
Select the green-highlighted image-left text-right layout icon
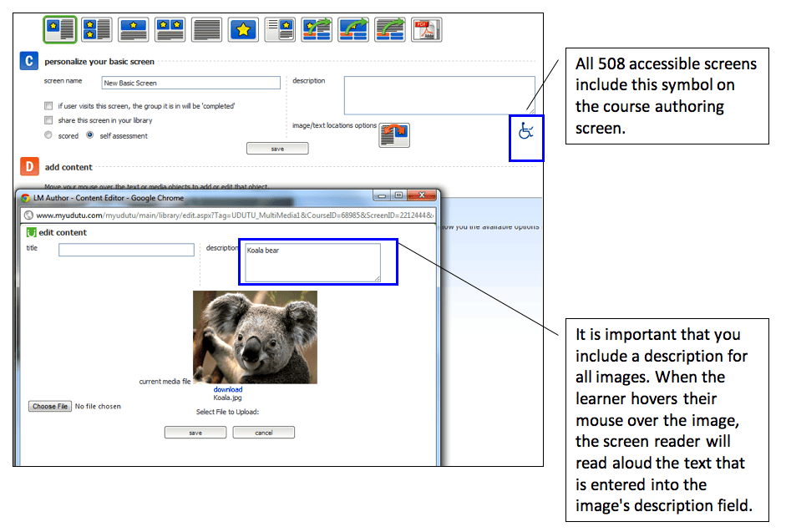(60, 30)
